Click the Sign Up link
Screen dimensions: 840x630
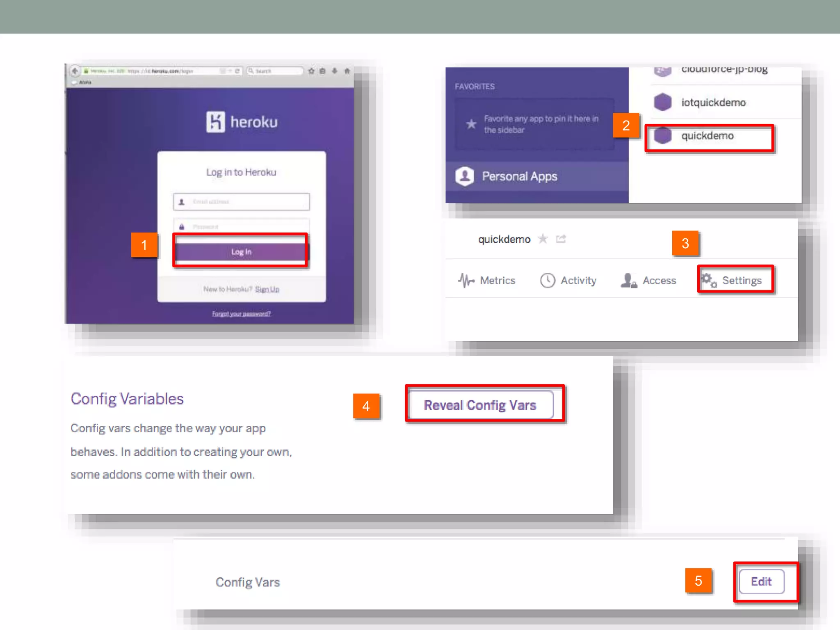coord(267,290)
